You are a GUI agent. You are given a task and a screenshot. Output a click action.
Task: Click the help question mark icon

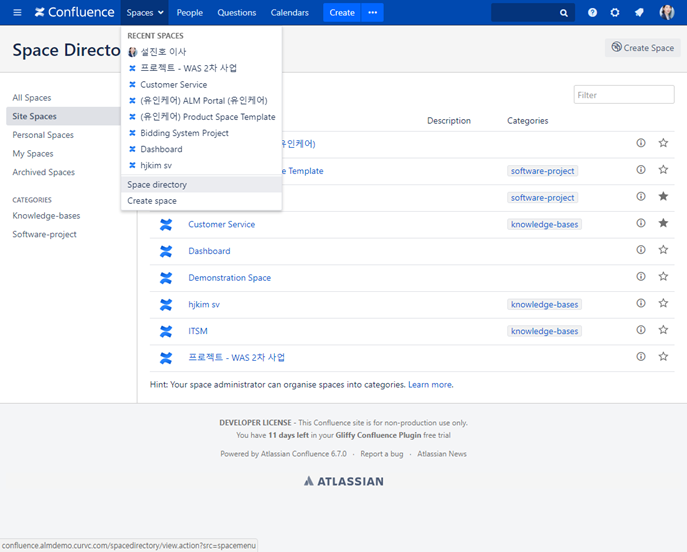click(593, 13)
